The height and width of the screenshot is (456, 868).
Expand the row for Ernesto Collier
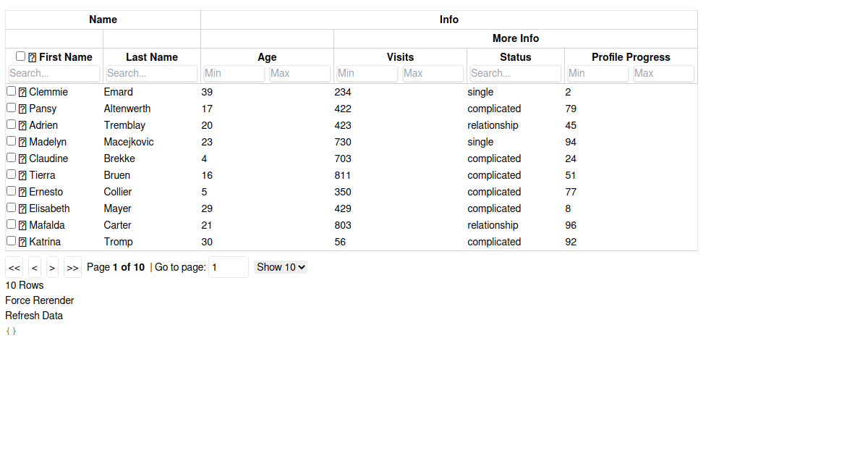coord(24,190)
